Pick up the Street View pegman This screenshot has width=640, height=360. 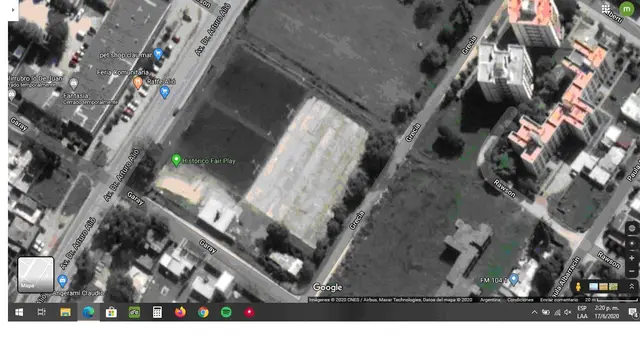click(x=578, y=287)
